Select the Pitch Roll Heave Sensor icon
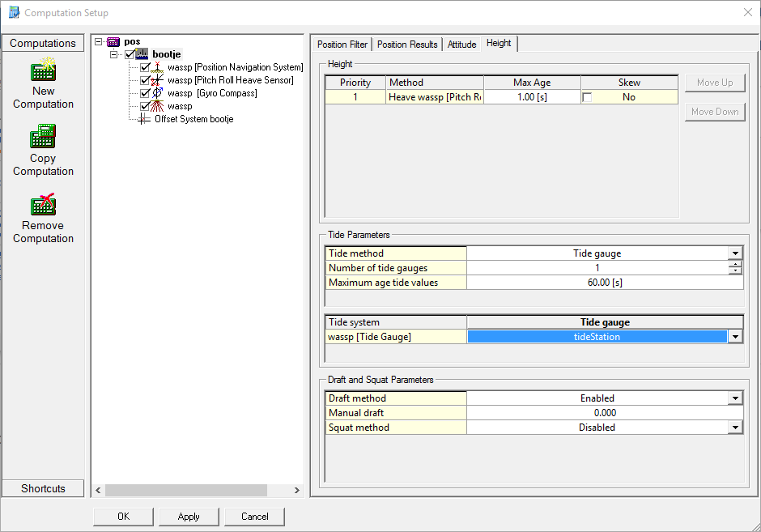Screen dimensions: 761x532 point(159,80)
